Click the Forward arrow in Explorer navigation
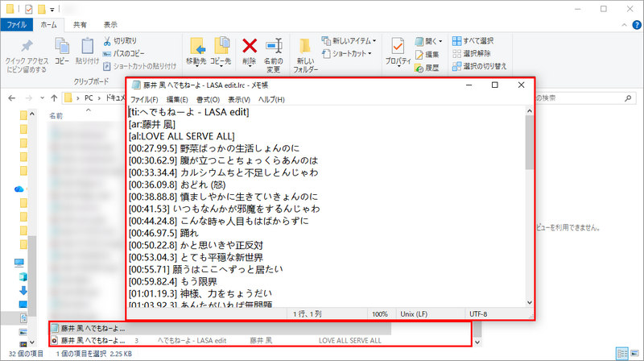The image size is (644, 361). point(29,98)
